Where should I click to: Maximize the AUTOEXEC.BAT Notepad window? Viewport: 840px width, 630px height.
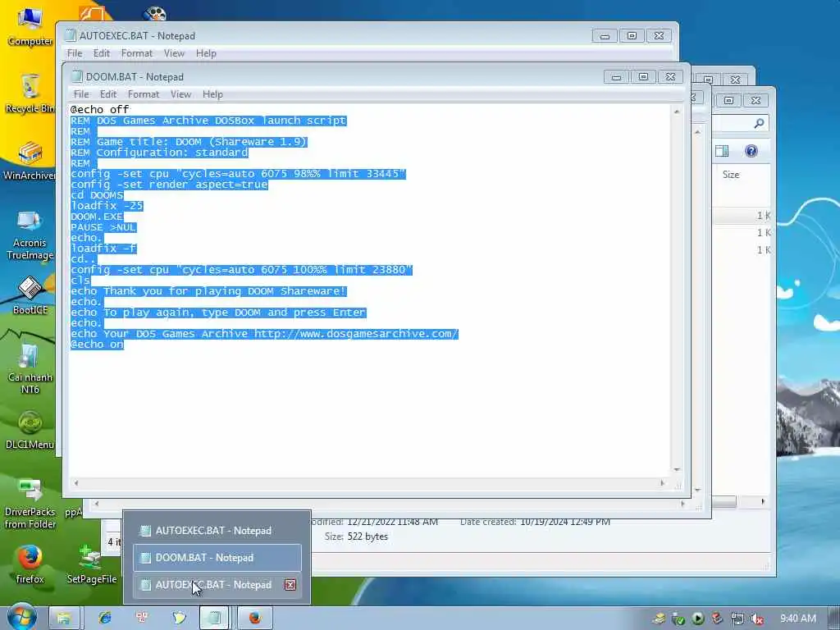[x=632, y=36]
